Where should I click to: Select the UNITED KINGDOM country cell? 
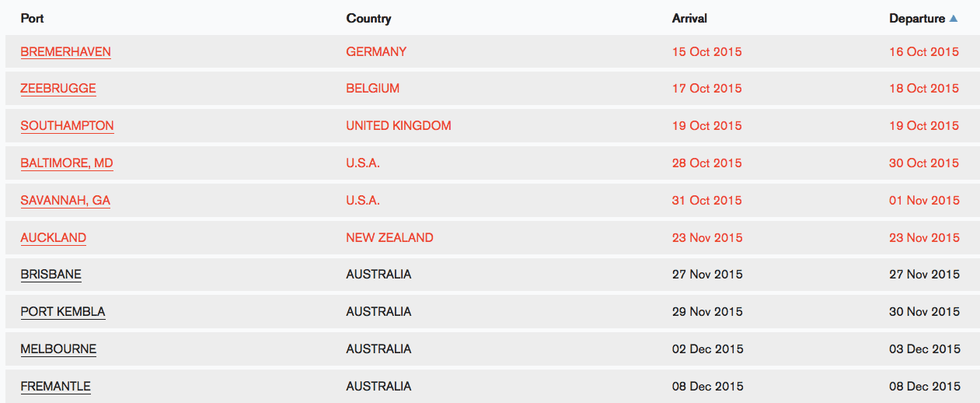click(x=399, y=126)
